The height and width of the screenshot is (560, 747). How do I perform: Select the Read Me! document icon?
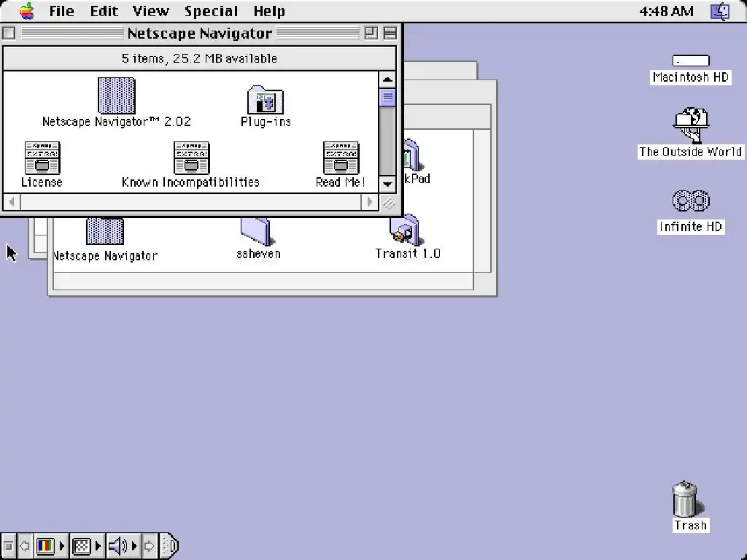pyautogui.click(x=341, y=157)
